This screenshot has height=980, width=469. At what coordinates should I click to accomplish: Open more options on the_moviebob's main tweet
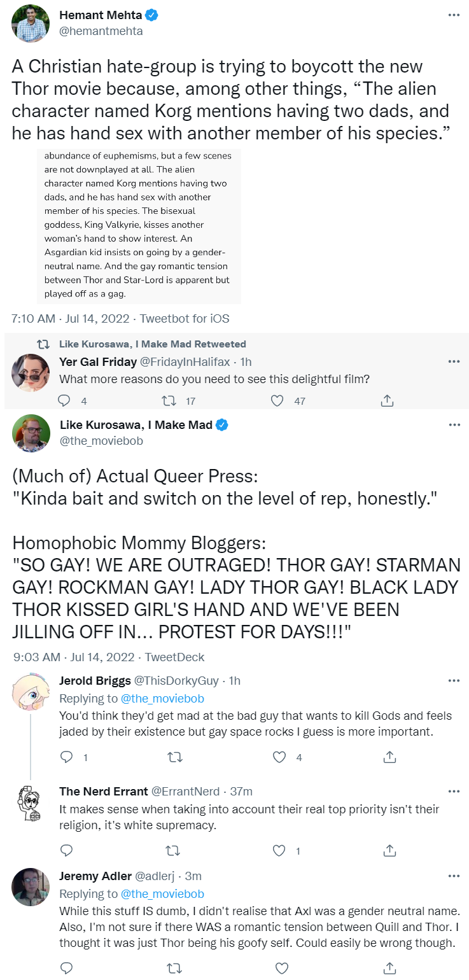point(453,424)
